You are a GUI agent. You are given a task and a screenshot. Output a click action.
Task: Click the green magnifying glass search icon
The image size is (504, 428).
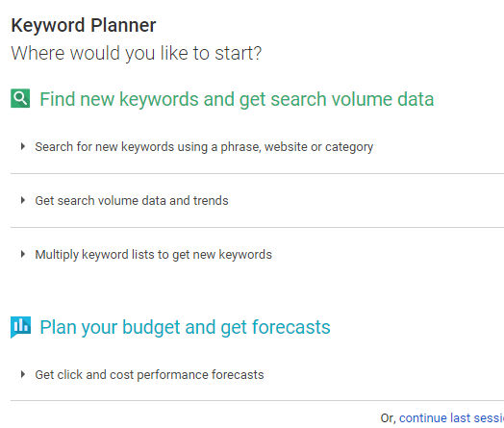[x=20, y=98]
